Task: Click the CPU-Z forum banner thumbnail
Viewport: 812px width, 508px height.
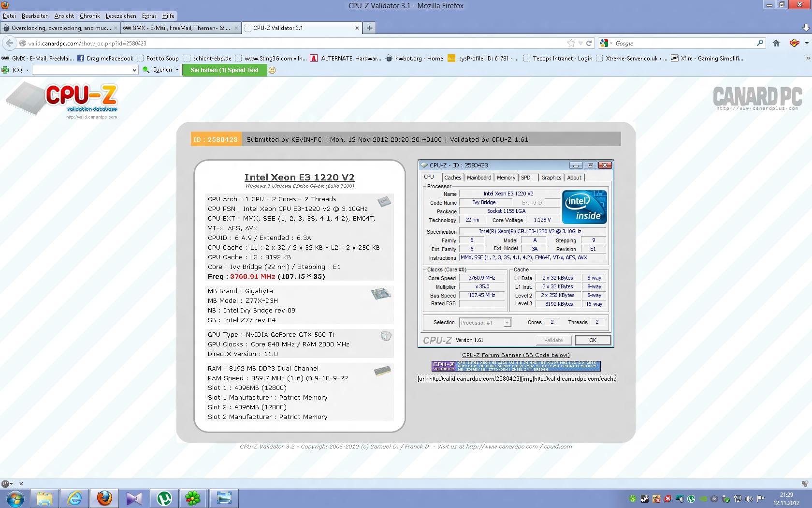Action: coord(516,366)
